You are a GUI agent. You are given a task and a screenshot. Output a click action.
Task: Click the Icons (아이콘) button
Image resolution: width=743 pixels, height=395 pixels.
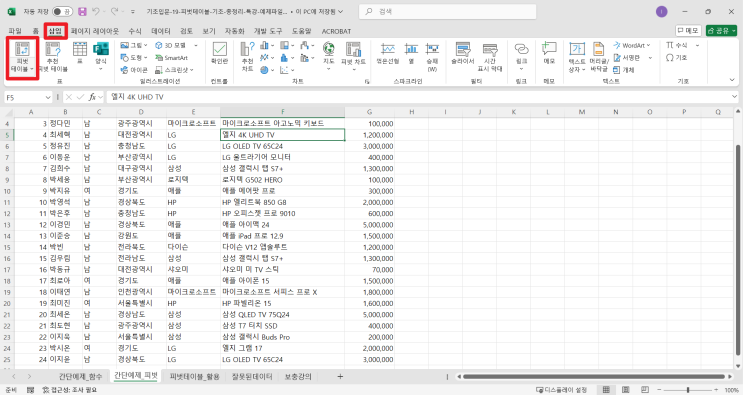[134, 70]
